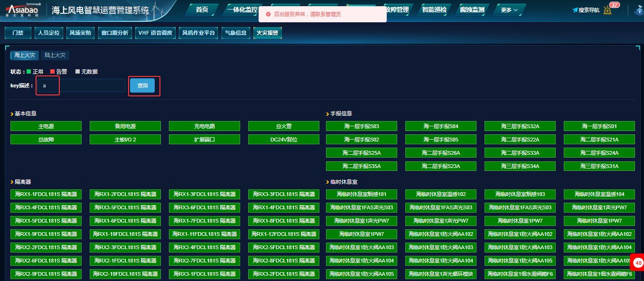Click the paper plane 搜索导航 icon
The height and width of the screenshot is (281, 644).
(575, 10)
